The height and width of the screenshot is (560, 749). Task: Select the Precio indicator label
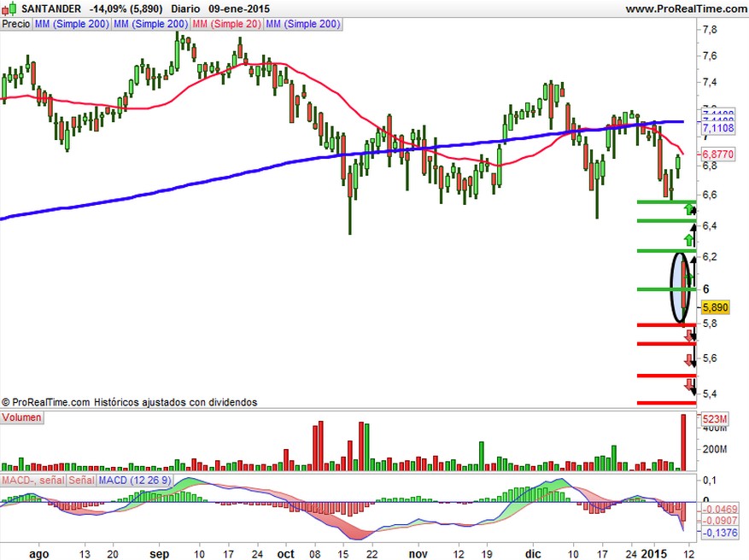[16, 24]
